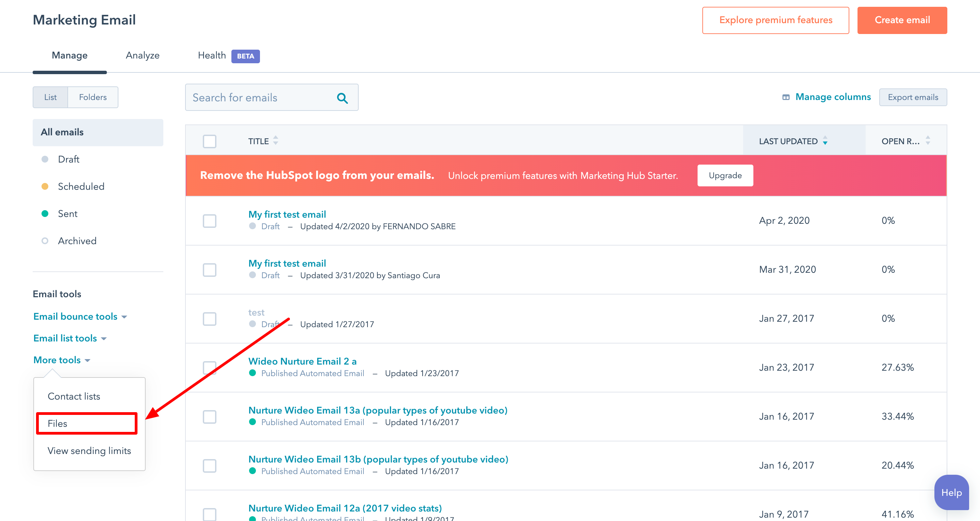Click the Manage columns table icon

point(786,97)
